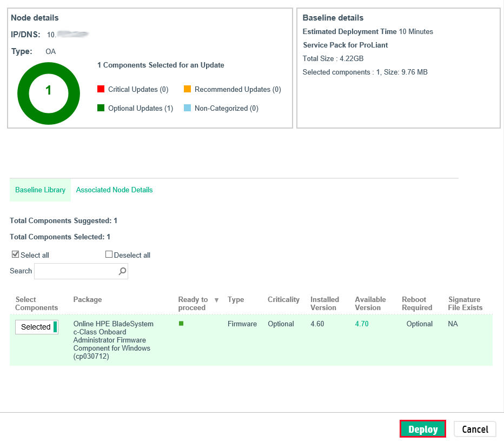The image size is (504, 443).
Task: Enable the Select all checkbox
Action: click(x=15, y=254)
